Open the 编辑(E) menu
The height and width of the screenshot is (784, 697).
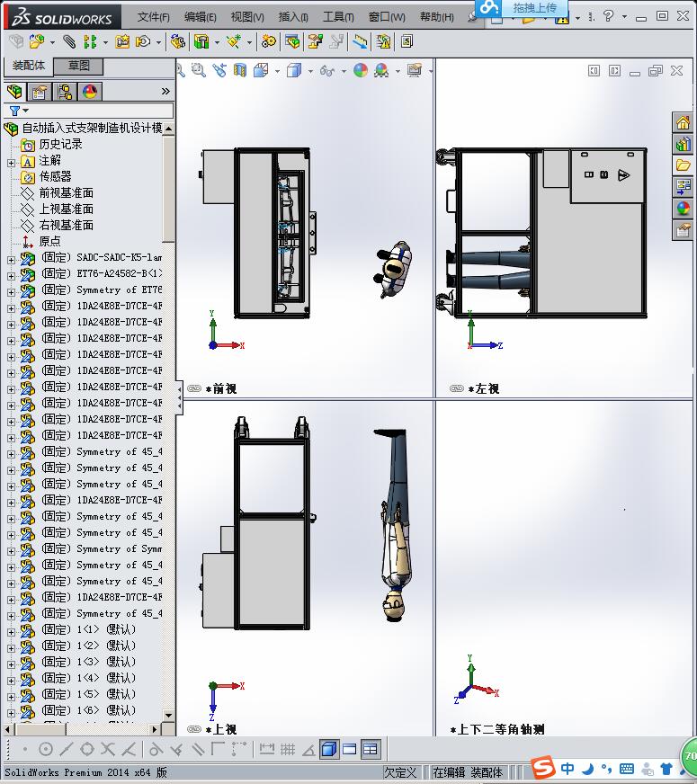click(x=201, y=17)
